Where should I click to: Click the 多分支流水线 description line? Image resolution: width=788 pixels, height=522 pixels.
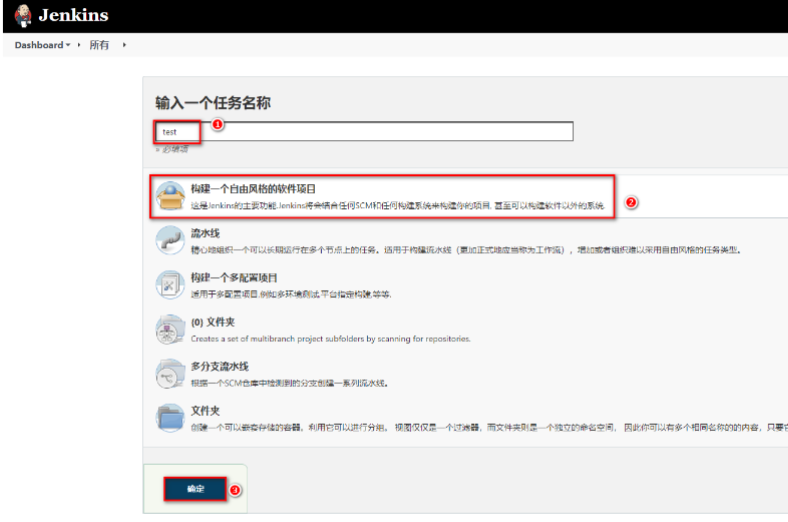point(289,383)
